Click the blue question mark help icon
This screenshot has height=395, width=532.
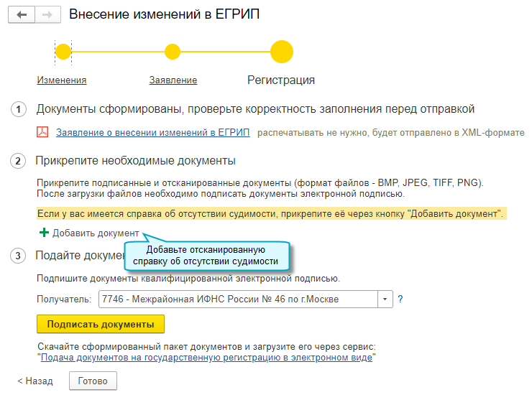coord(400,299)
